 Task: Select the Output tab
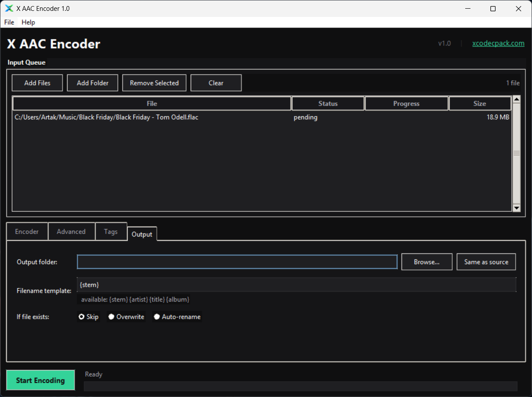(142, 234)
